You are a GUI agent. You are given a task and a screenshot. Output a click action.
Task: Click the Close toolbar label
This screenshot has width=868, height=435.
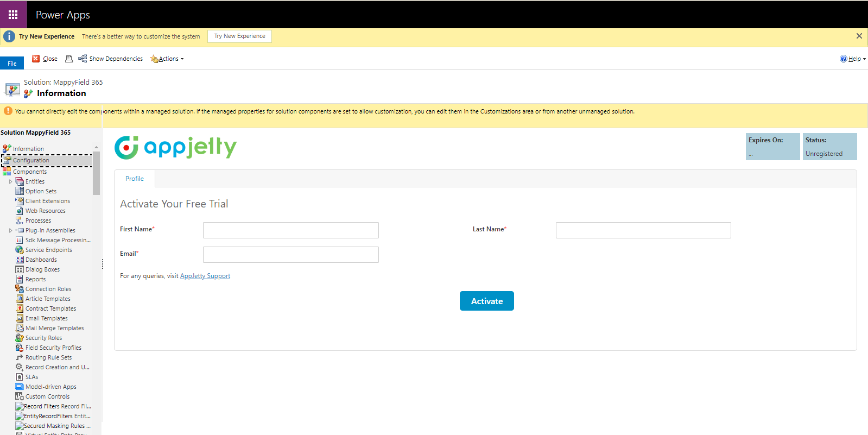point(50,59)
